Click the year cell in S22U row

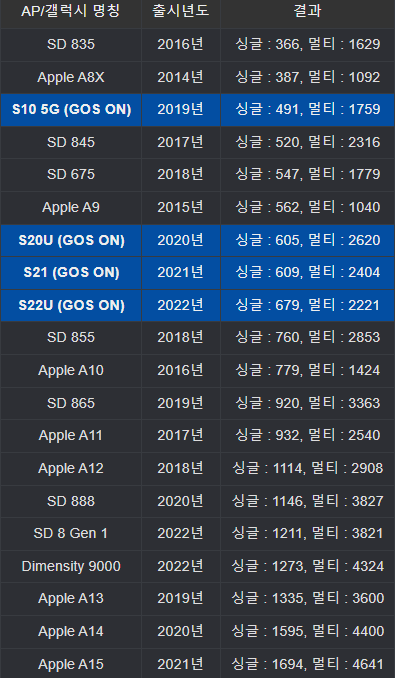181,305
